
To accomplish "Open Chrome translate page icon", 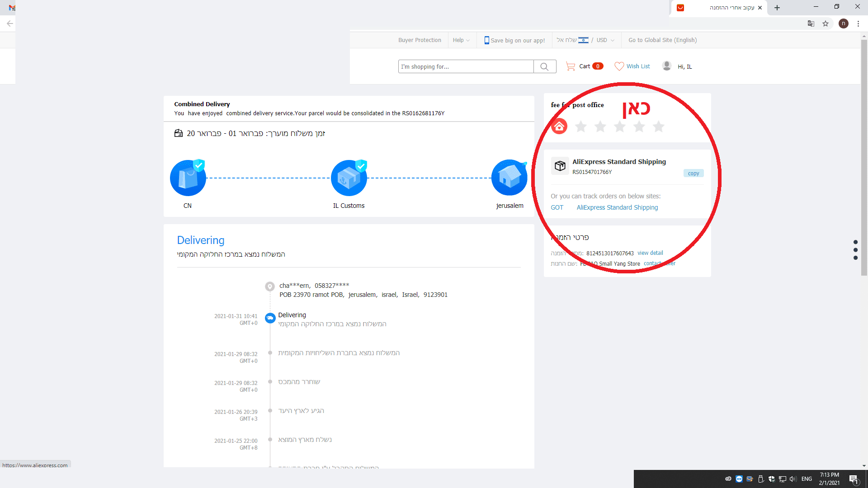I will click(x=811, y=23).
